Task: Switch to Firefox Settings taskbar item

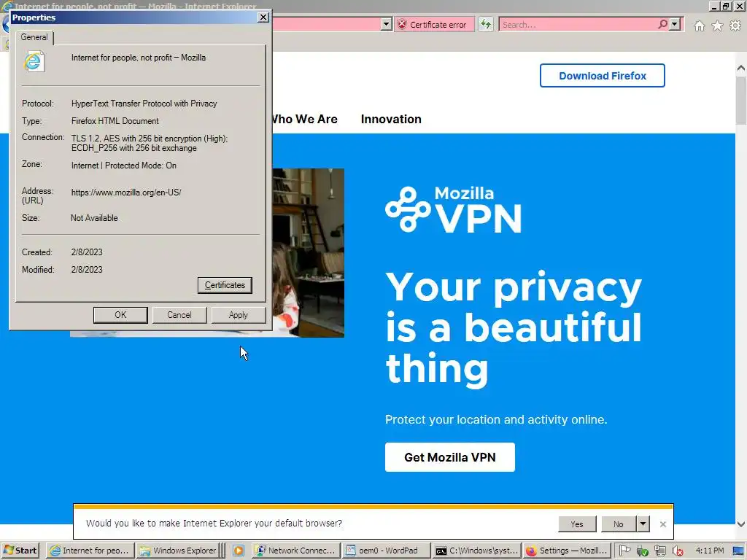Action: tap(566, 551)
